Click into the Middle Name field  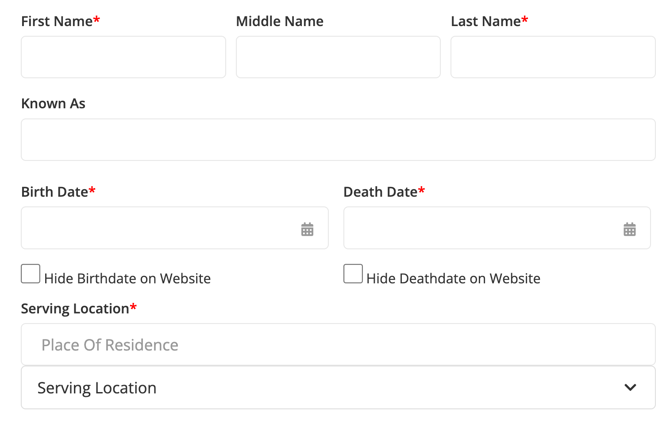click(x=338, y=58)
